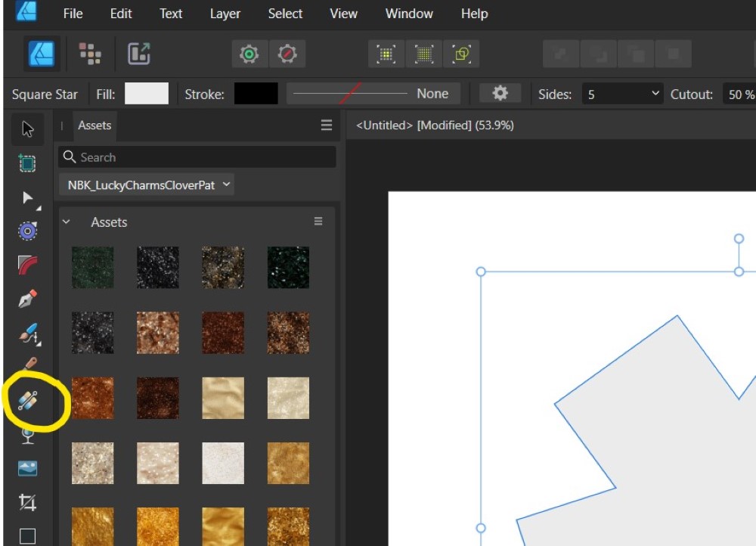Image resolution: width=756 pixels, height=546 pixels.
Task: Click the Fill color swatch
Action: pos(147,93)
